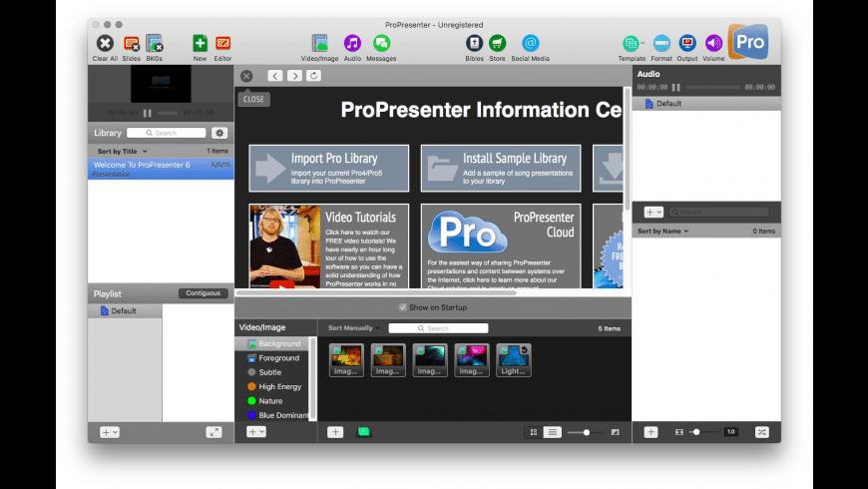
Task: Toggle the Format toolbar icon
Action: coord(661,43)
